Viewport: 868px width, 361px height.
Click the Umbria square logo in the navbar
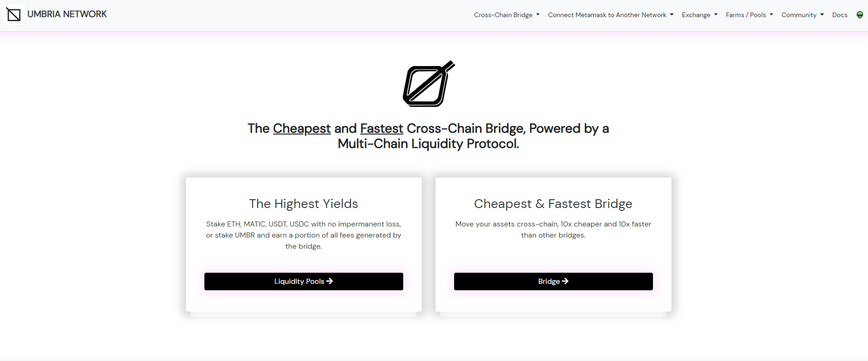(14, 15)
